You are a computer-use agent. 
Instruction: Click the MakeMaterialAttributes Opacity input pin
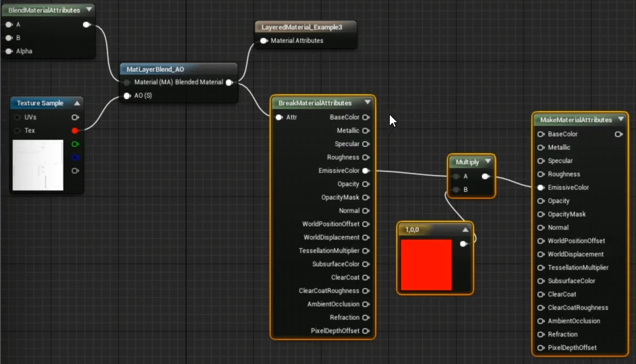(x=541, y=201)
